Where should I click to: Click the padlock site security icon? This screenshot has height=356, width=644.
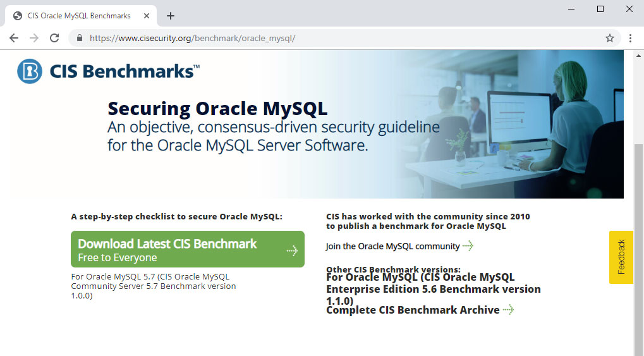(x=80, y=38)
